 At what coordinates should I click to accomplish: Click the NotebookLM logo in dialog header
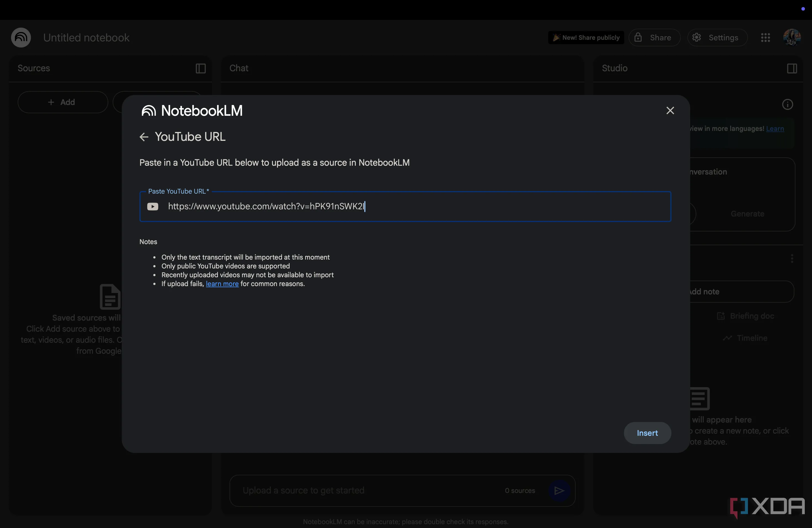[x=149, y=111]
